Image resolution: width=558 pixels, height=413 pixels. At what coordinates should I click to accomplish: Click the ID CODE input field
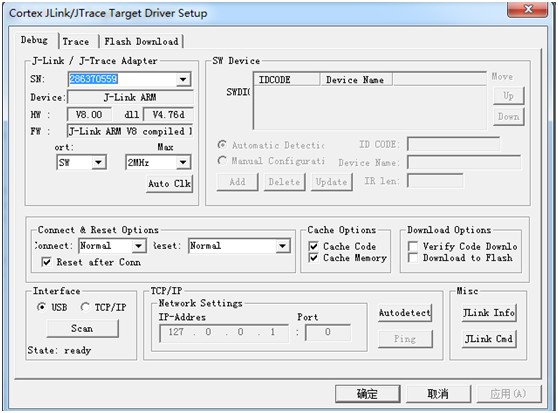pos(453,144)
